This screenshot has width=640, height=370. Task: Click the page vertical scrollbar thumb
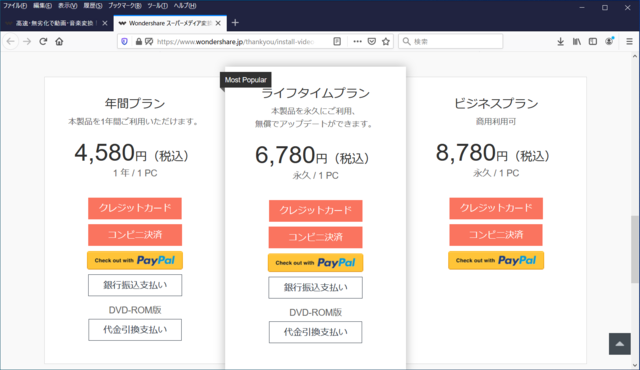(x=635, y=249)
